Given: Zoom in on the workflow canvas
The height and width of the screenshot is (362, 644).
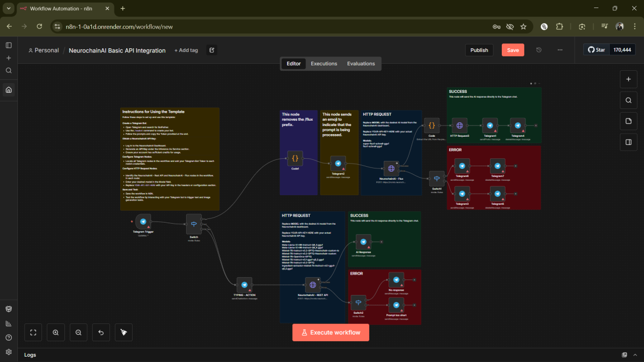Looking at the screenshot, I should click(x=56, y=333).
